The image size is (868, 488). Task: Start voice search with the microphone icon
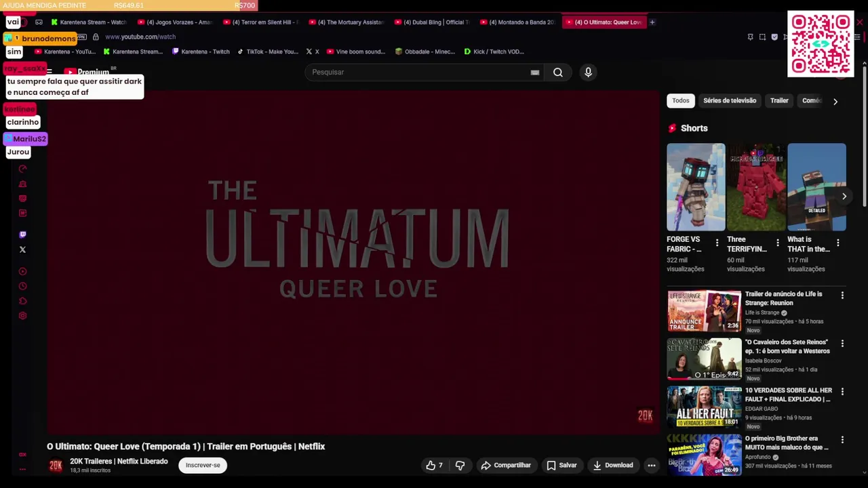(x=588, y=72)
